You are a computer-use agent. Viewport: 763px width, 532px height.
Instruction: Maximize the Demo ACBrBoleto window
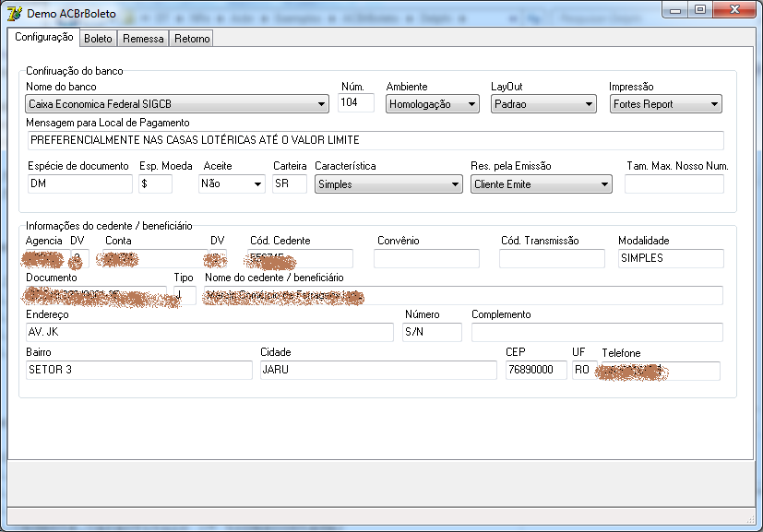point(699,10)
